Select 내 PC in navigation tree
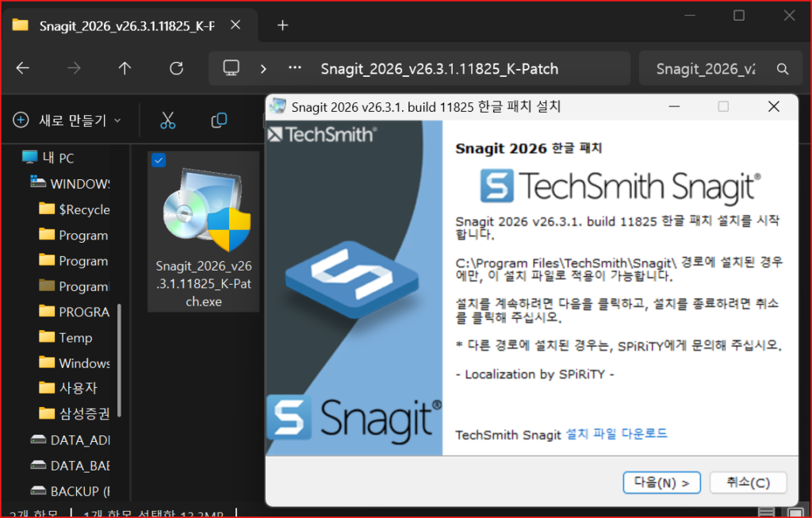This screenshot has height=518, width=812. tap(48, 158)
